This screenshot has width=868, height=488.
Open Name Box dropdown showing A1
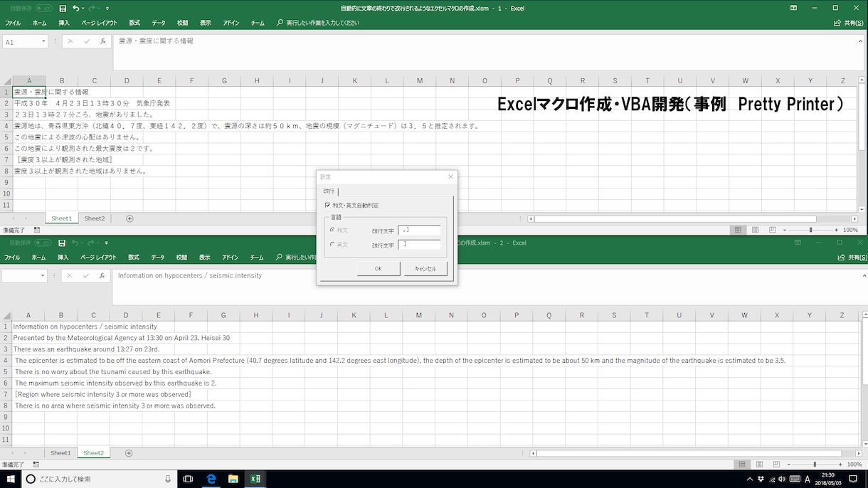tap(43, 42)
